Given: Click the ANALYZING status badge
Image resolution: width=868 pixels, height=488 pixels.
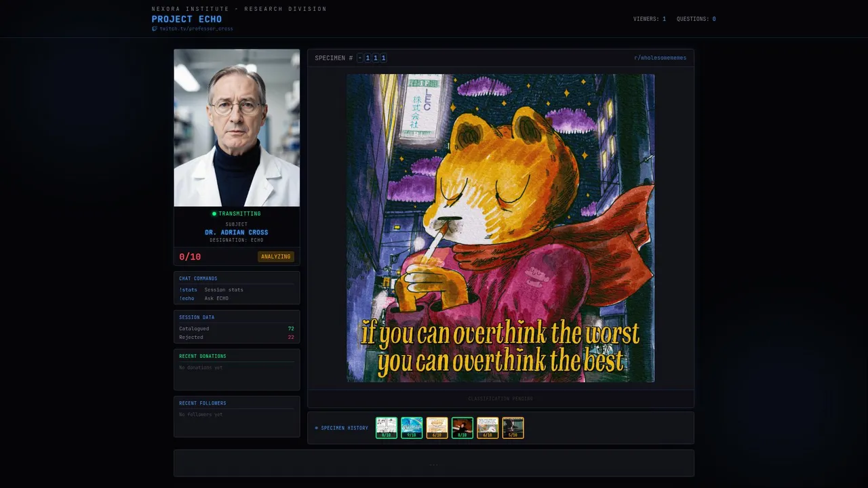Looking at the screenshot, I should (276, 256).
